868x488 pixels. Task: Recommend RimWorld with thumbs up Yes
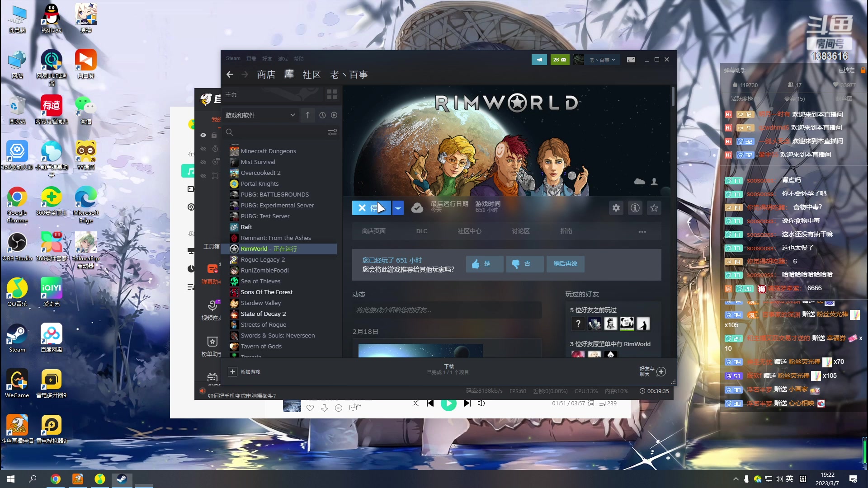point(485,264)
